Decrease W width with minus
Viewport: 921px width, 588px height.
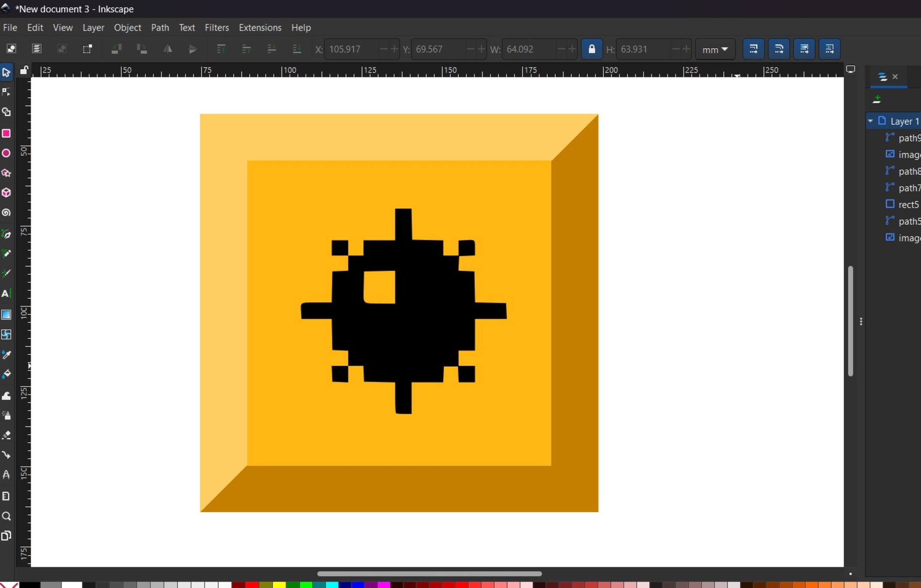click(561, 49)
